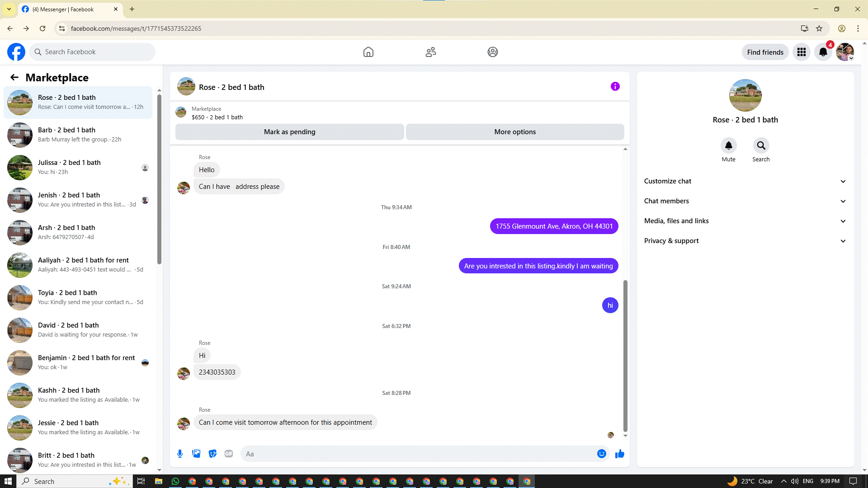
Task: Select the Messenger | Facebook browser tab
Action: [x=70, y=9]
